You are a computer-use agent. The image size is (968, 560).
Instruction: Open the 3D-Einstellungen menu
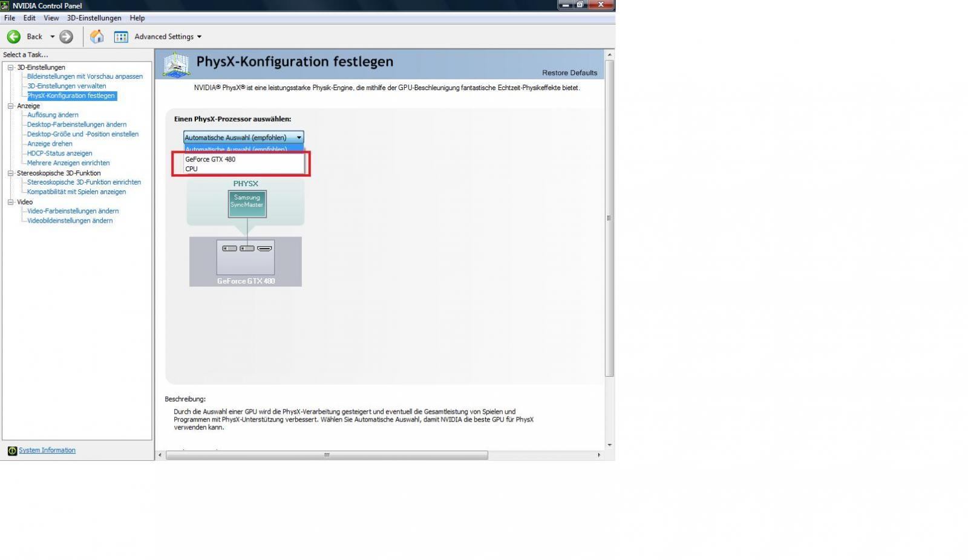coord(94,18)
